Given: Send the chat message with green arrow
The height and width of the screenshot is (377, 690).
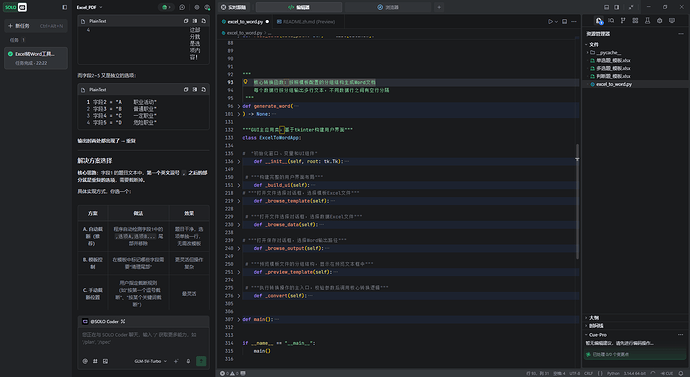Looking at the screenshot, I should coord(201,361).
